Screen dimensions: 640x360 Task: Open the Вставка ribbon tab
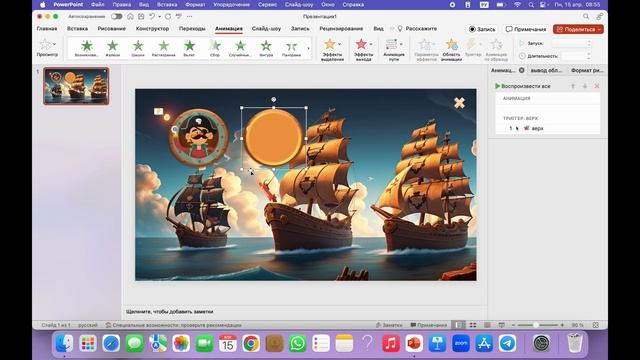pos(78,29)
